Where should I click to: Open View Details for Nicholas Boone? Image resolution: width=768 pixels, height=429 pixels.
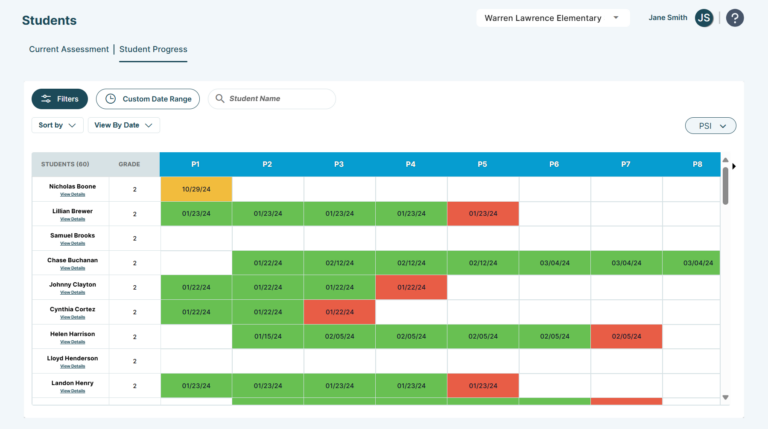pyautogui.click(x=72, y=194)
